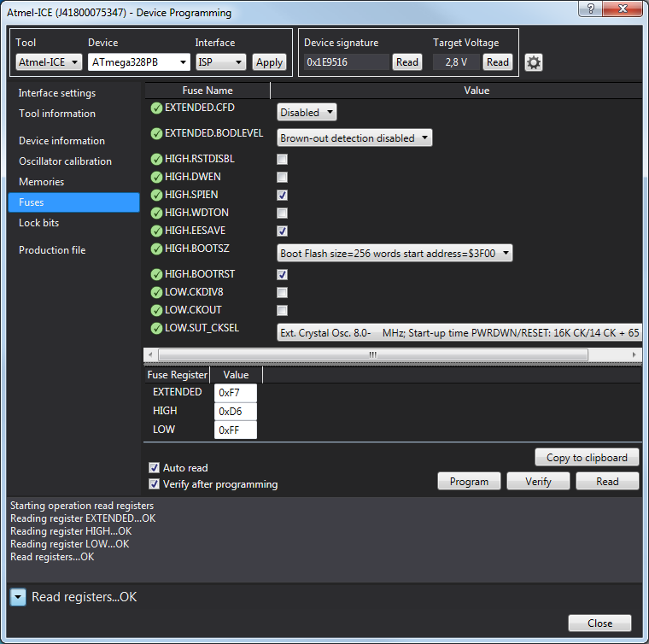649x644 pixels.
Task: Enable the LOW.CKOUT fuse checkbox
Action: coord(283,310)
